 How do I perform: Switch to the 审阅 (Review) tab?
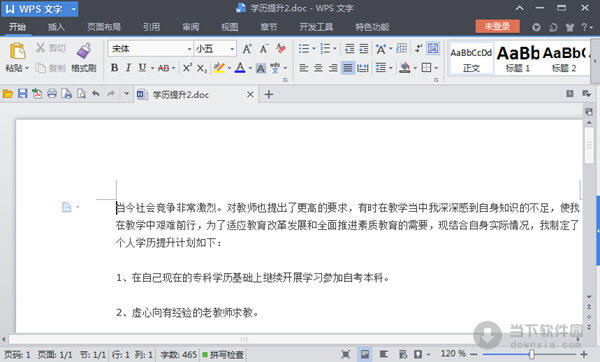(x=191, y=27)
